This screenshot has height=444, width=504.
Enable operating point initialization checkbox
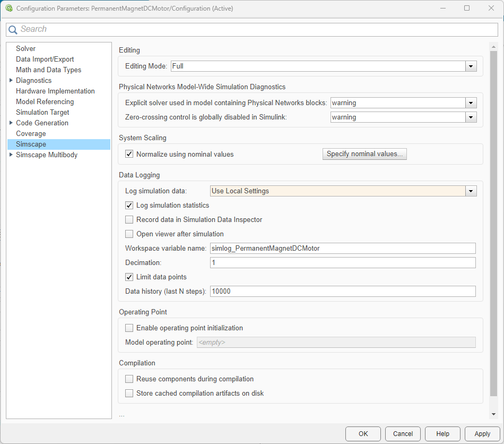[x=129, y=328]
